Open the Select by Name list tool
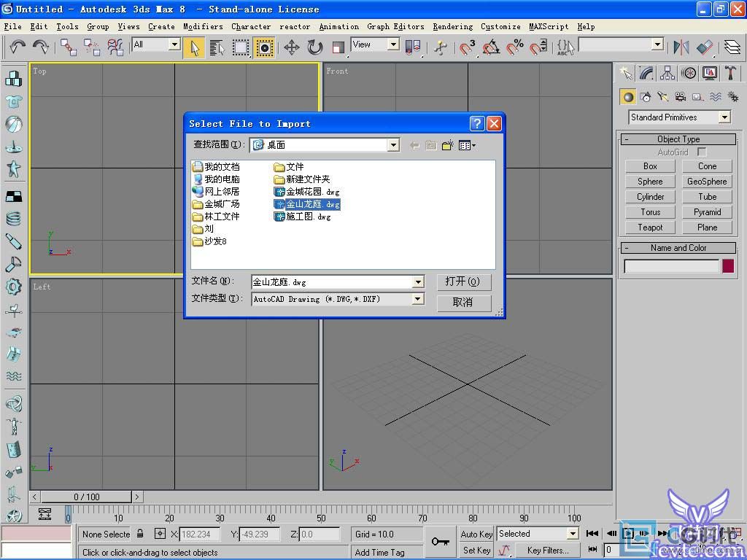 pos(217,47)
